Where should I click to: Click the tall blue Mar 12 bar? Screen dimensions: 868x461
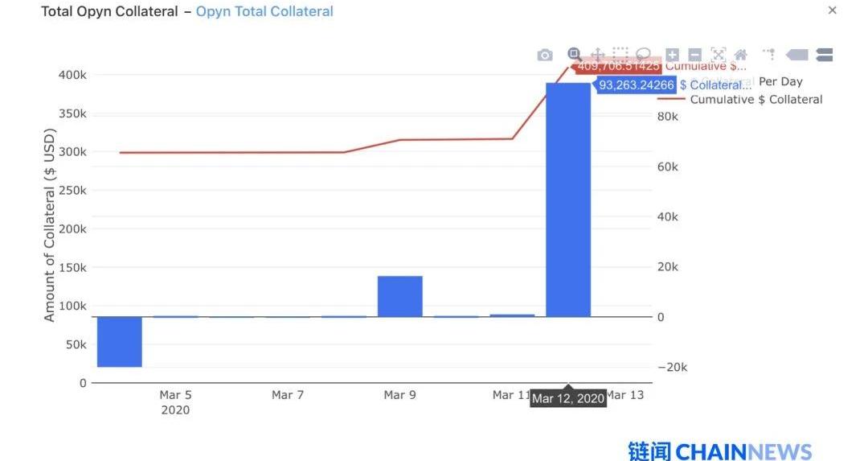[x=568, y=201]
